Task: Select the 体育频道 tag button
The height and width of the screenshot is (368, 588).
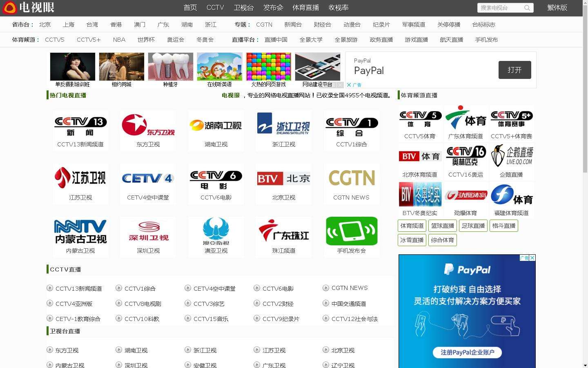Action: 412,226
